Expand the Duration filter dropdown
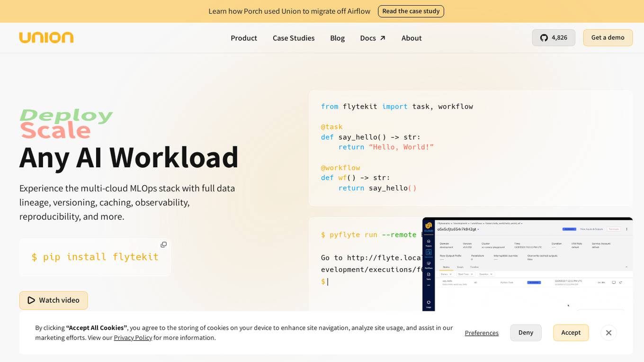 click(x=486, y=274)
